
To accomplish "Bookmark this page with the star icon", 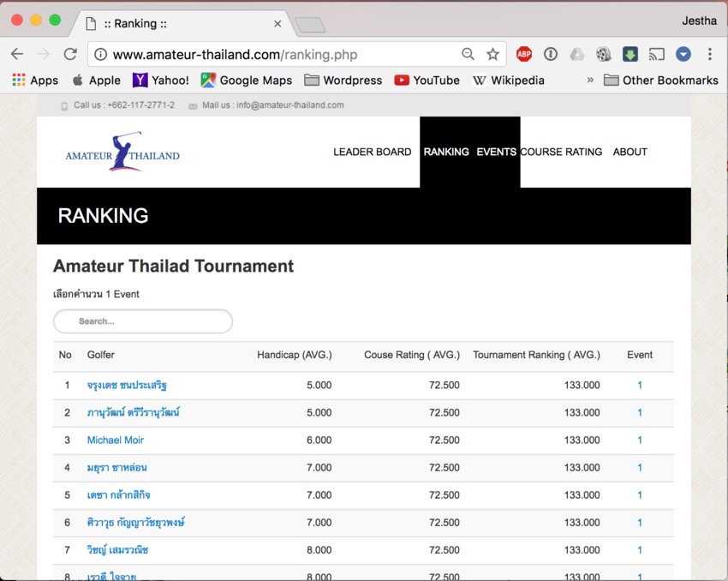I will [x=493, y=53].
